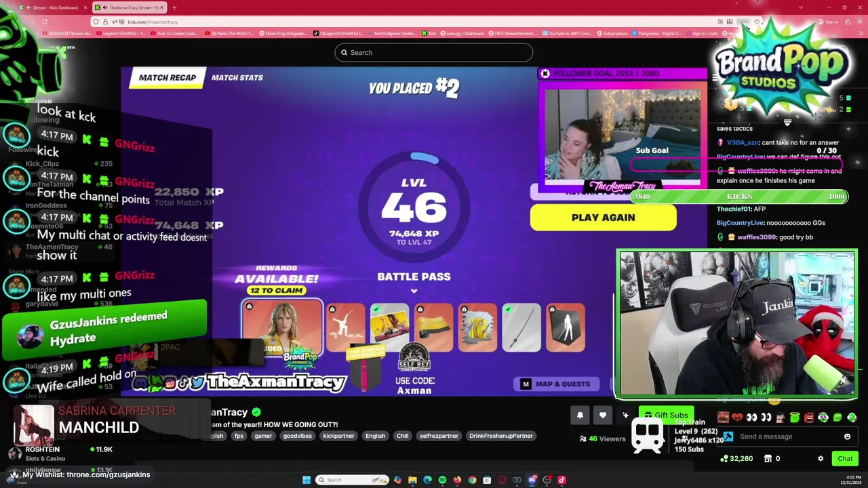Click the Chill tag
This screenshot has height=488, width=868.
pos(403,436)
